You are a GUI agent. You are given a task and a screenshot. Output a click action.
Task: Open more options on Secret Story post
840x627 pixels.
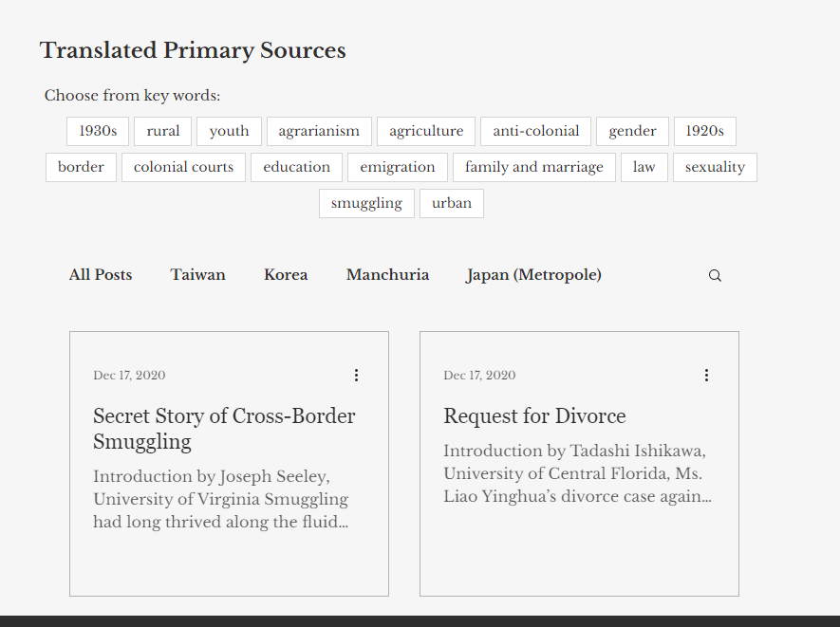click(x=356, y=376)
